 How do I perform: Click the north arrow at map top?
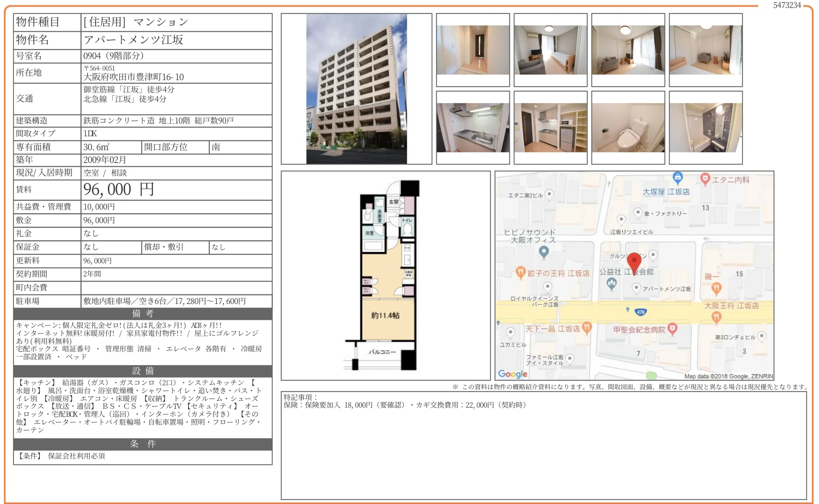click(610, 183)
